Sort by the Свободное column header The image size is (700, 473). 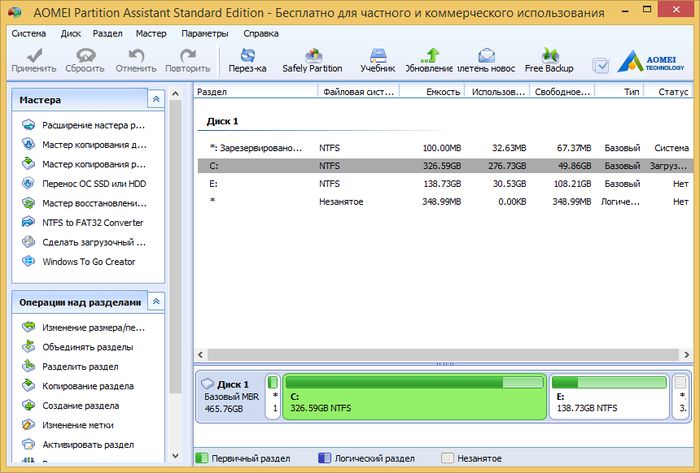562,91
